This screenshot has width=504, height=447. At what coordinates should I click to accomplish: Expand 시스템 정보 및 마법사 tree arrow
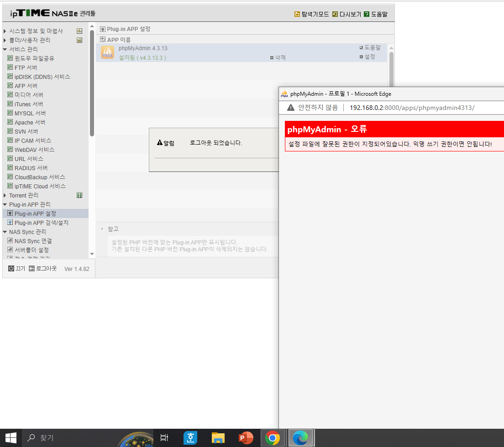coord(5,31)
